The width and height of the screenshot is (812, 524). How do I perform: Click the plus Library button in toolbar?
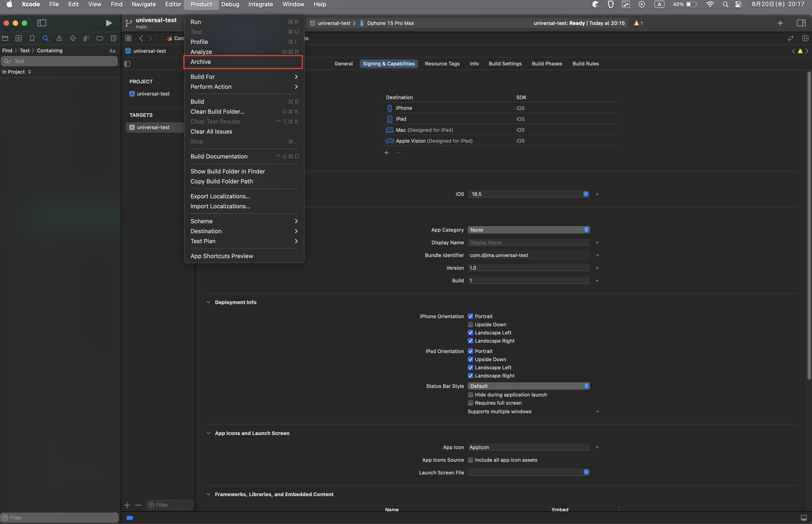(780, 23)
